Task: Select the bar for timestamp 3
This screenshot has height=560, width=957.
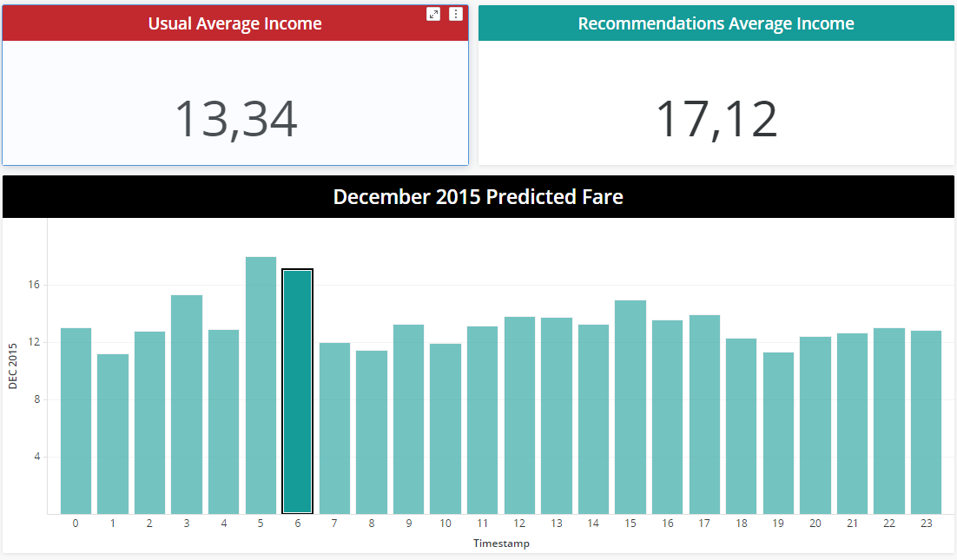Action: pyautogui.click(x=187, y=405)
